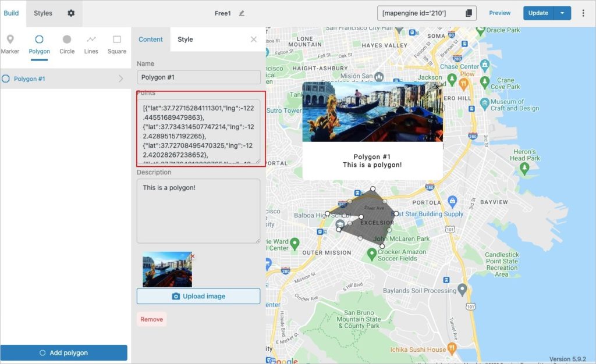This screenshot has height=364, width=596.
Task: Select the Circle tool
Action: (67, 45)
